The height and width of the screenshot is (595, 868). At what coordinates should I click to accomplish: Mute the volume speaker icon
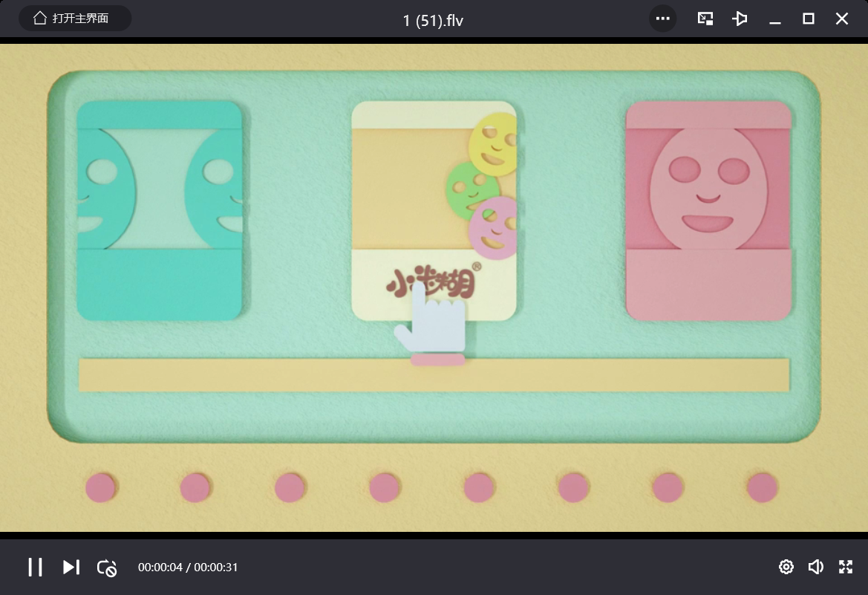(x=815, y=567)
